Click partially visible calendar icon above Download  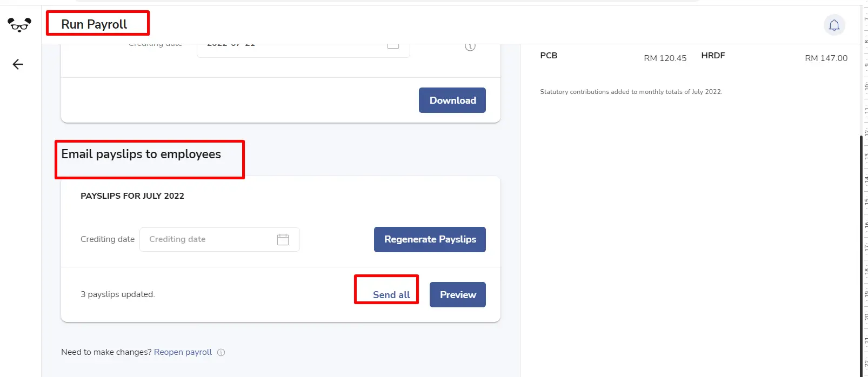pos(393,46)
